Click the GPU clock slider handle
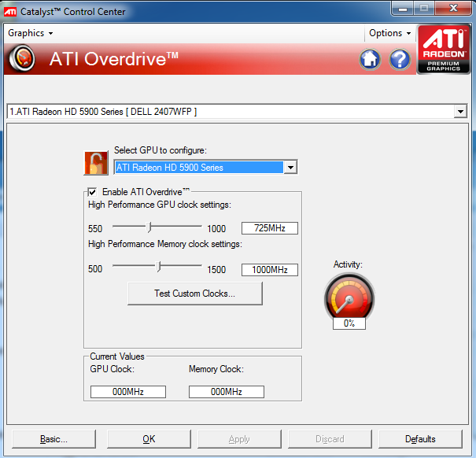Screen dimensions: 476x458 [149, 227]
